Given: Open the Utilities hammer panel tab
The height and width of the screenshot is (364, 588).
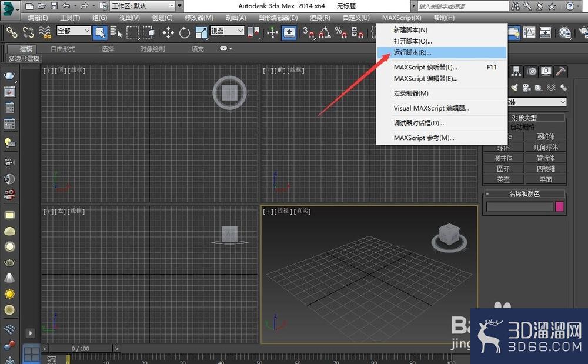Looking at the screenshot, I should 560,71.
